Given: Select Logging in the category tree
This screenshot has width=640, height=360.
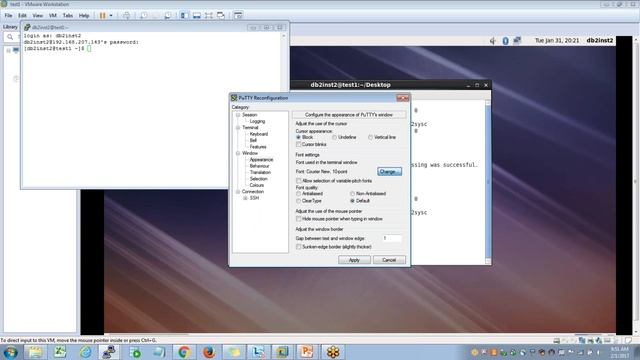Looking at the screenshot, I should point(257,122).
